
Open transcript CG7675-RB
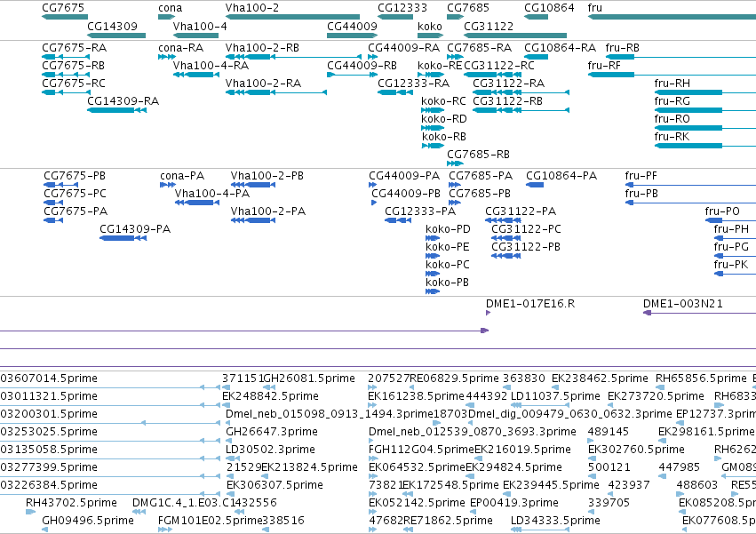coord(73,66)
